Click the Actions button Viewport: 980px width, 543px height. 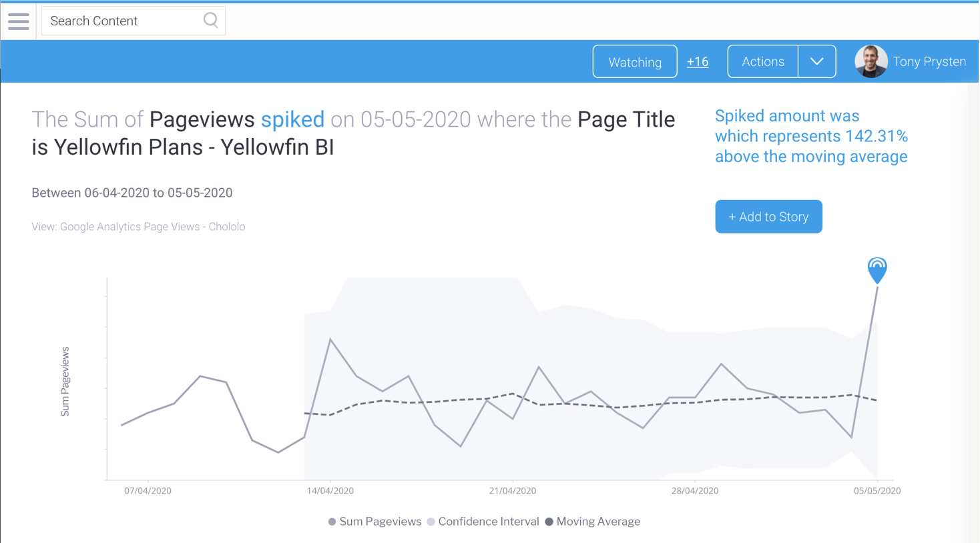click(762, 62)
